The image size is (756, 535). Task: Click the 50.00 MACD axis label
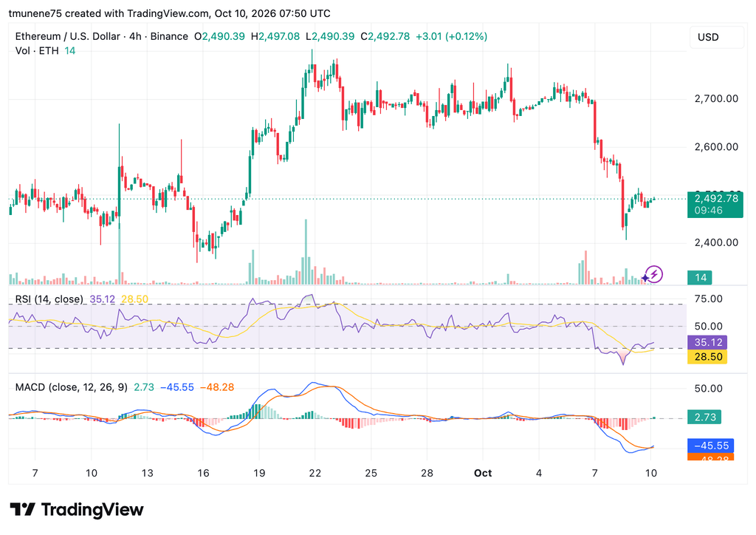[708, 389]
